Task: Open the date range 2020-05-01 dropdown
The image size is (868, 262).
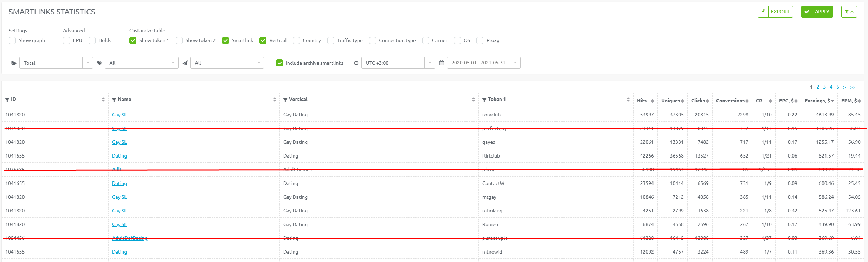Action: (x=484, y=63)
